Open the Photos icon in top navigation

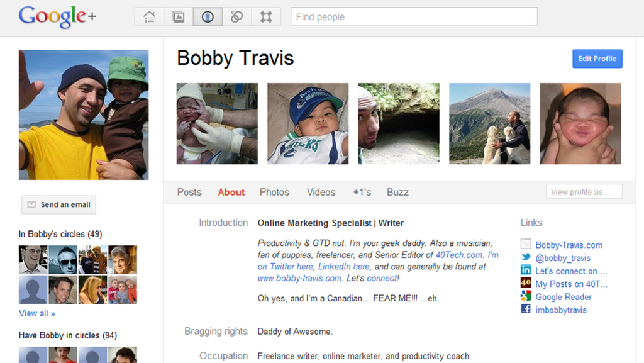[x=179, y=17]
